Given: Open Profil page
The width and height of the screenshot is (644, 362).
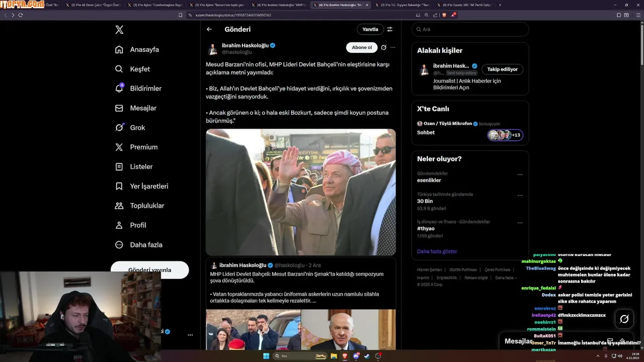Looking at the screenshot, I should pos(130,225).
